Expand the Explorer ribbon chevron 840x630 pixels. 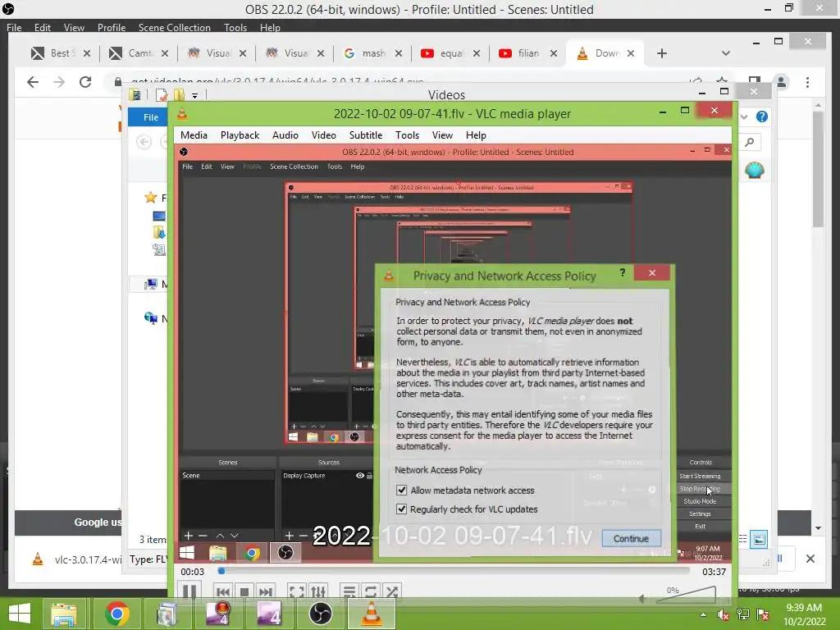click(x=744, y=116)
